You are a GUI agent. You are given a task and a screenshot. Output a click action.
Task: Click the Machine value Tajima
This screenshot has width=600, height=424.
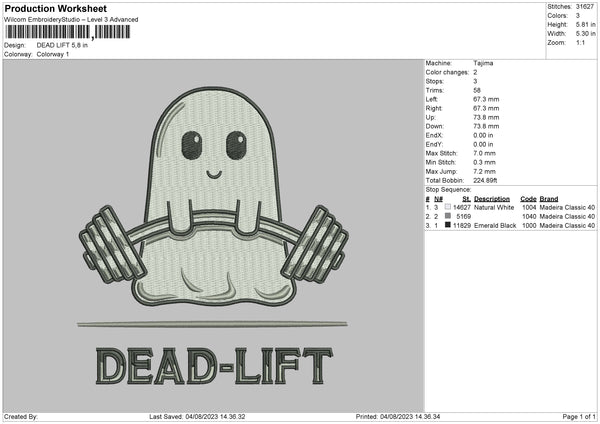tap(483, 63)
